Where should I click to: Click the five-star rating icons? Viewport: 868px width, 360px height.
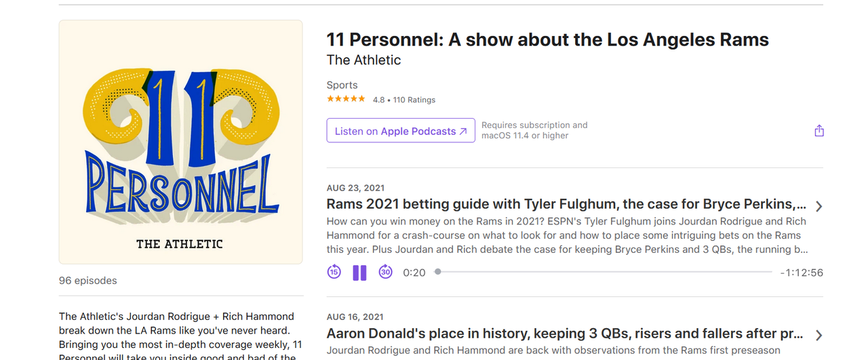346,99
